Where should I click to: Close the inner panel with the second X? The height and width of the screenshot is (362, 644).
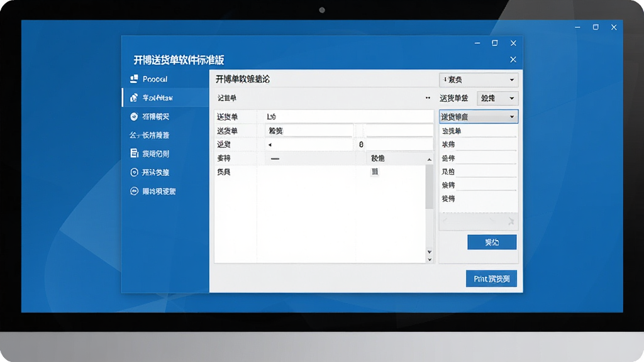513,60
